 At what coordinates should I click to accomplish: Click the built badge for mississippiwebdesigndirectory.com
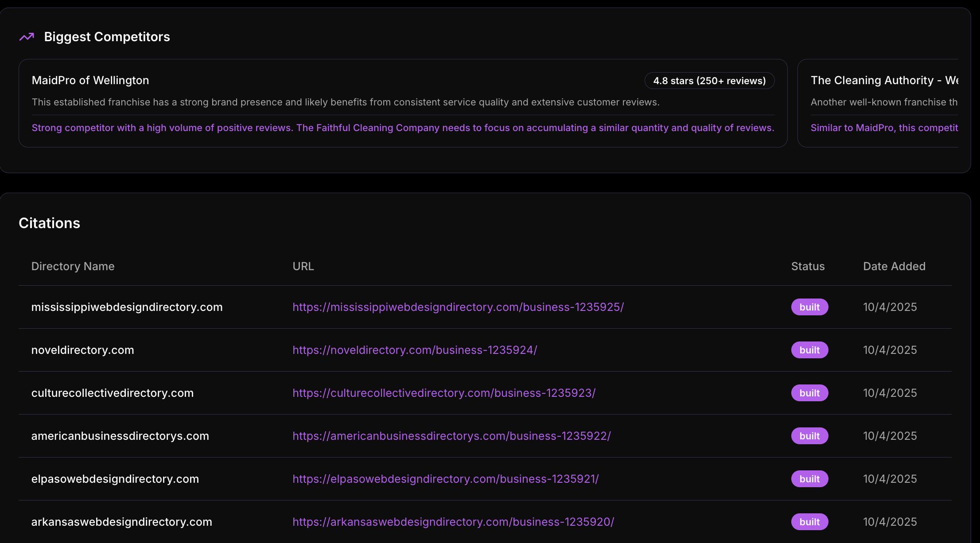point(809,307)
